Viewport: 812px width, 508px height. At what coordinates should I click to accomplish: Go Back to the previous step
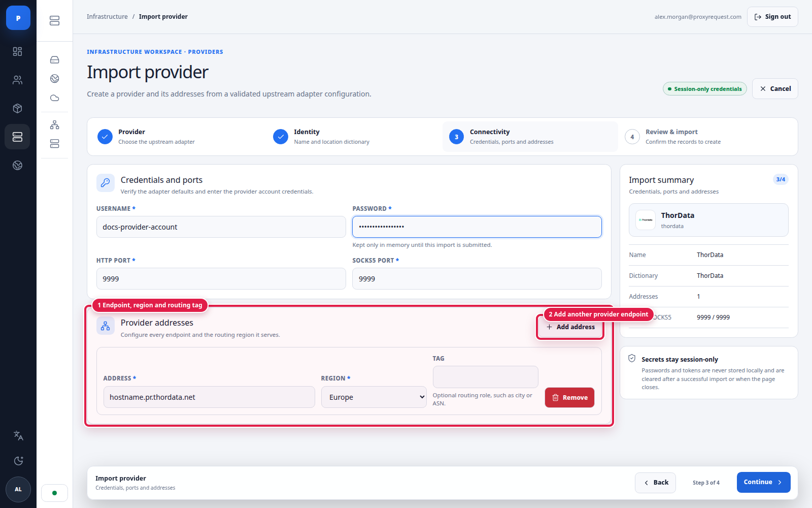(655, 483)
